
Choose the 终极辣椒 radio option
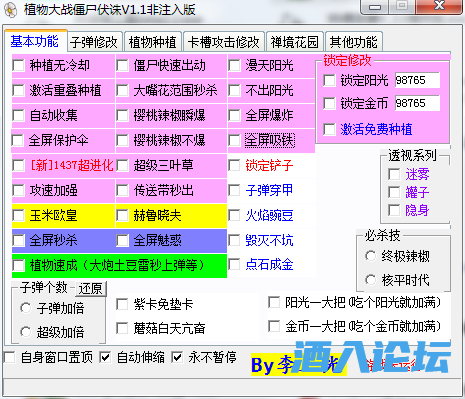coord(370,256)
